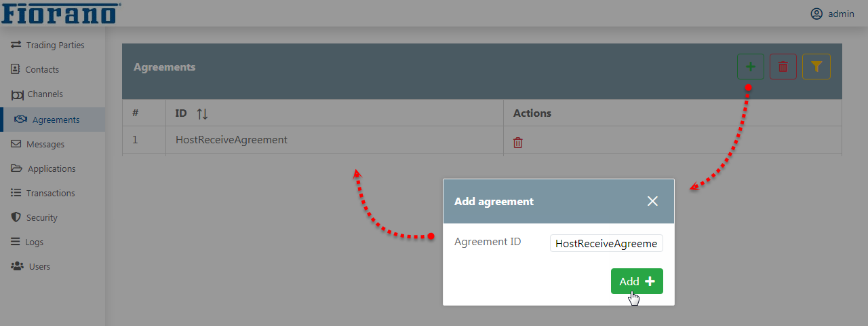Close the Add agreement dialog
The width and height of the screenshot is (868, 326).
(x=652, y=201)
